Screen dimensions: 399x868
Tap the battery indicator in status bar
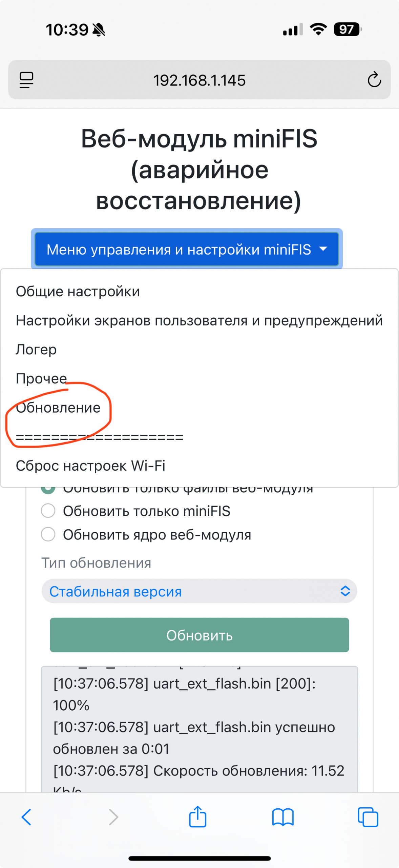pos(347,29)
